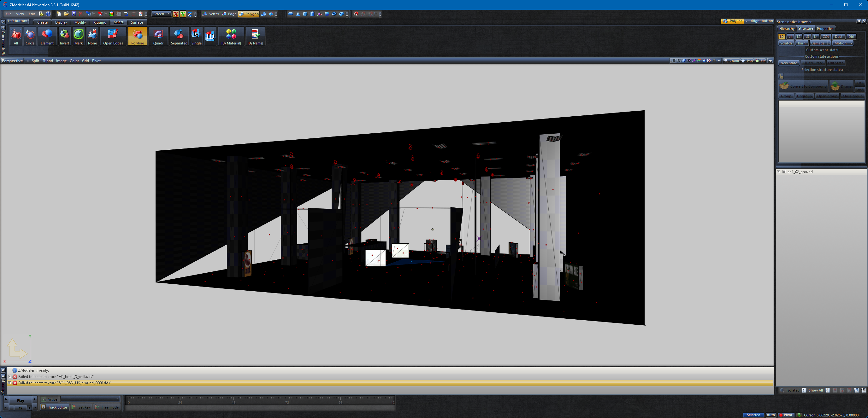
Task: Select the Separated tool icon
Action: pos(179,37)
